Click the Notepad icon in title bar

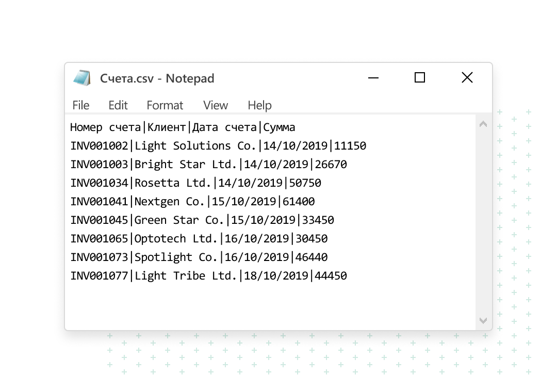click(x=82, y=78)
